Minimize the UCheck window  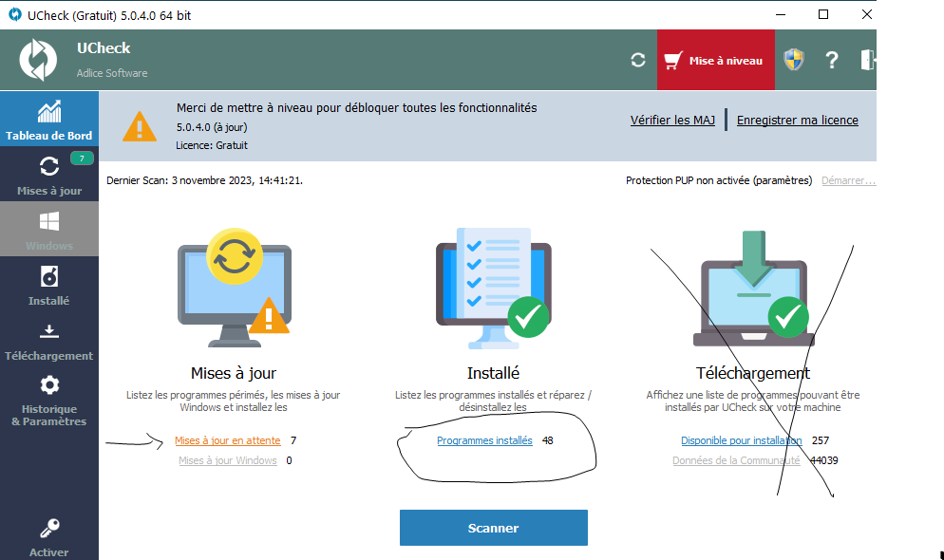781,14
